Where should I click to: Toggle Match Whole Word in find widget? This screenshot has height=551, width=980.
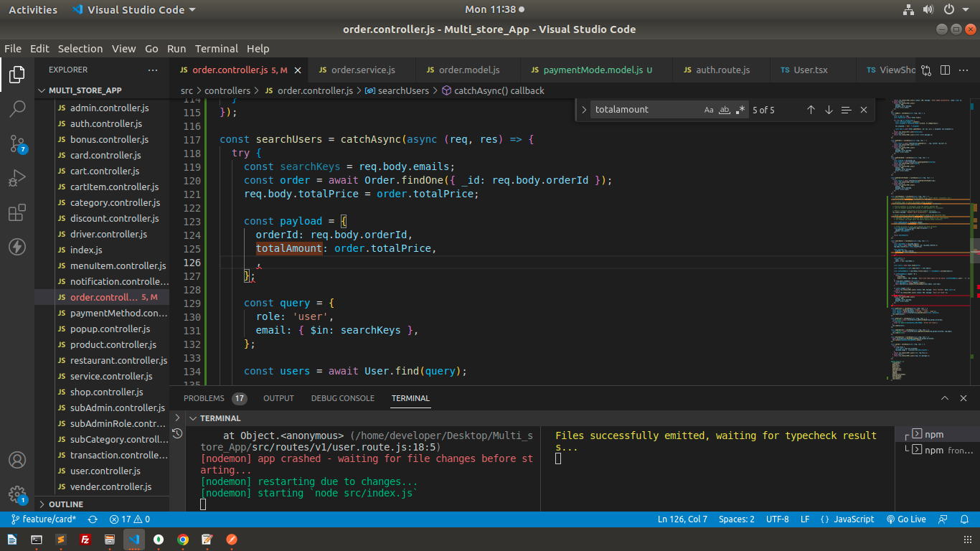click(725, 110)
